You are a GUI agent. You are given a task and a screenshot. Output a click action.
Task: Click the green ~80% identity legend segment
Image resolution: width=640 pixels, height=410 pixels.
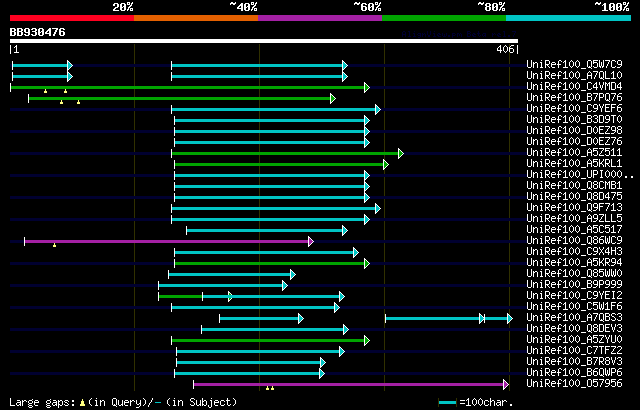[444, 18]
